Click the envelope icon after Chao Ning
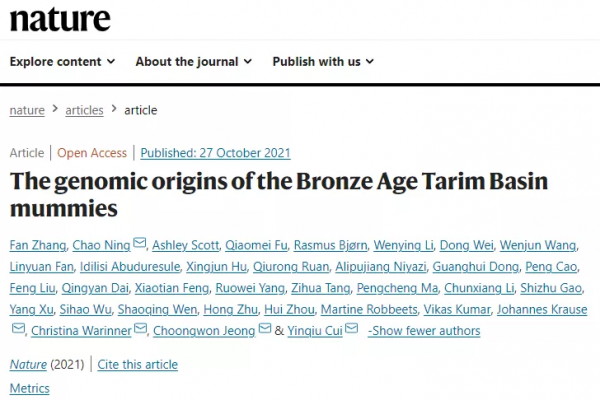600x400 pixels. pos(140,244)
